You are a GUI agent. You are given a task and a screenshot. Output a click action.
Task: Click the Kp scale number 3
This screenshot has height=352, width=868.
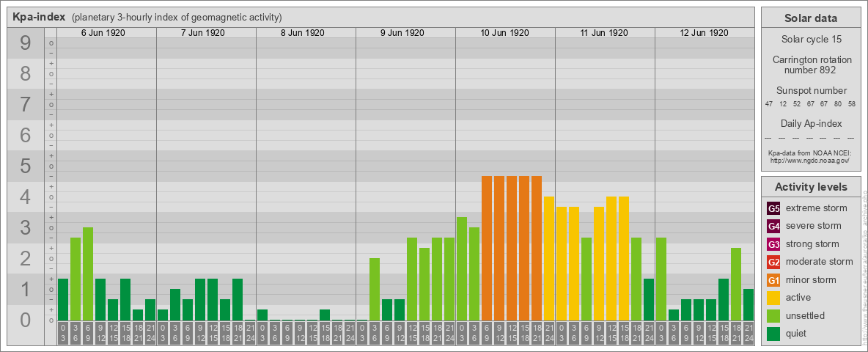[x=26, y=227]
